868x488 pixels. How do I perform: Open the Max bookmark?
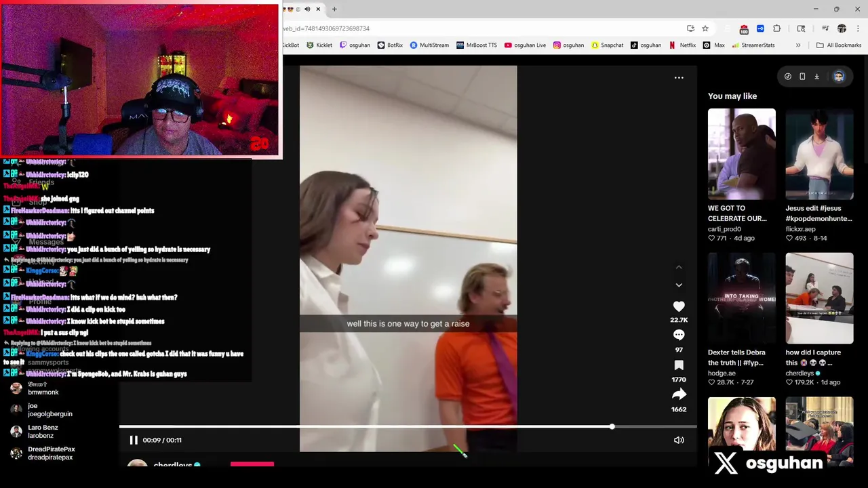point(714,45)
